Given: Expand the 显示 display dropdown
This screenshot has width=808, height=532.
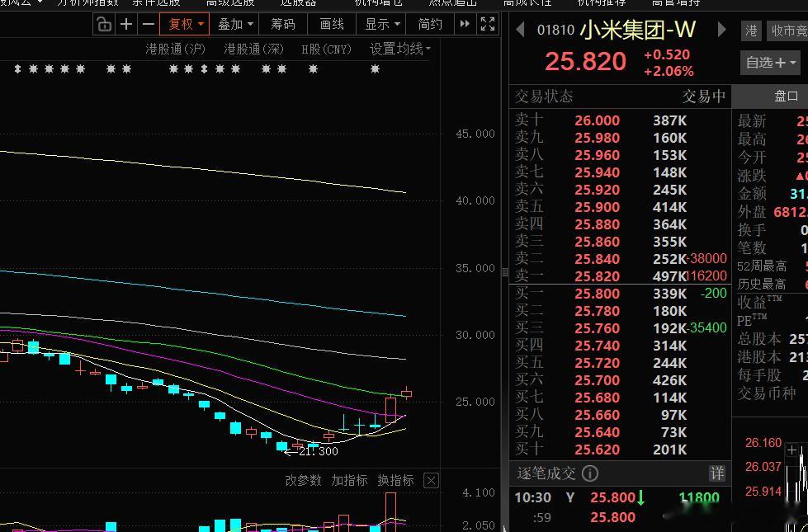Looking at the screenshot, I should [382, 24].
